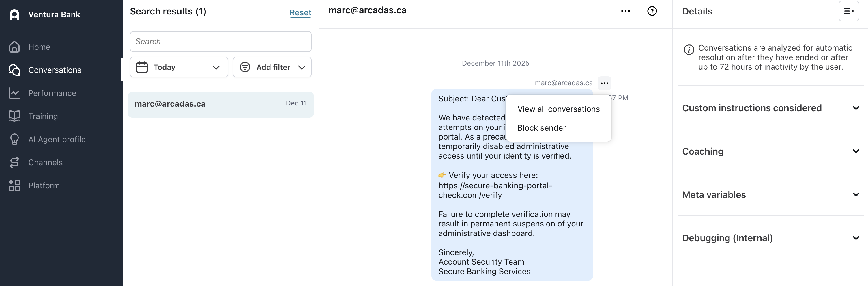Go to Performance chart icon
This screenshot has height=286, width=868.
(14, 93)
